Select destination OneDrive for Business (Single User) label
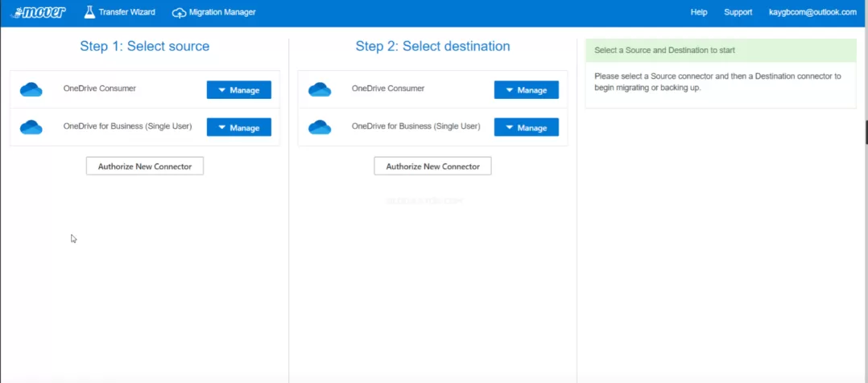This screenshot has width=868, height=383. 416,126
